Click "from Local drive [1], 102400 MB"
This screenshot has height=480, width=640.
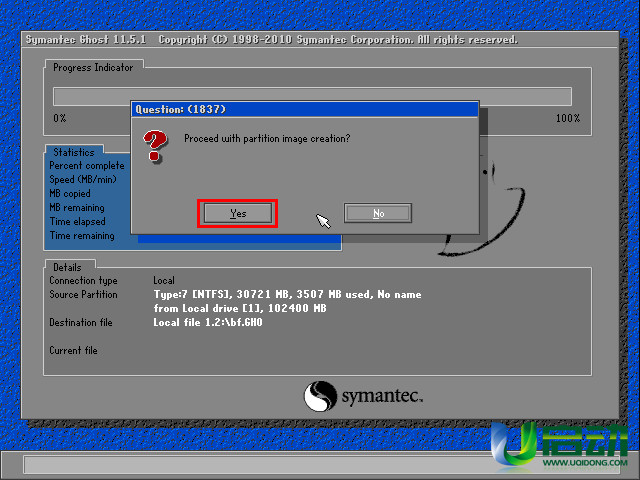[240, 309]
